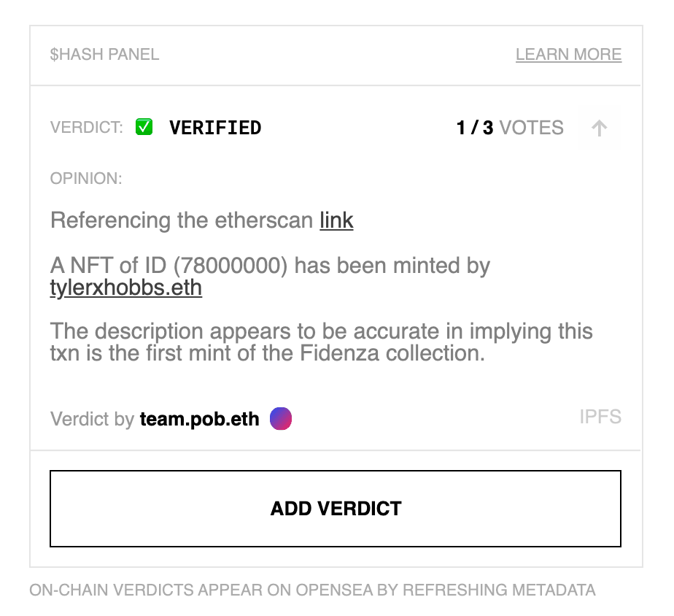This screenshot has height=616, width=674.
Task: Click the OPINION label
Action: (x=86, y=179)
